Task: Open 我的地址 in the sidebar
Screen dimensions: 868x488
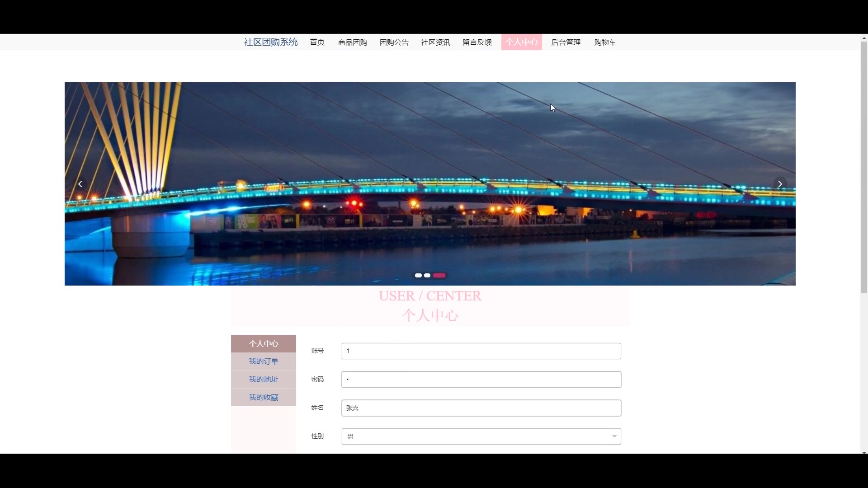Action: pos(264,379)
